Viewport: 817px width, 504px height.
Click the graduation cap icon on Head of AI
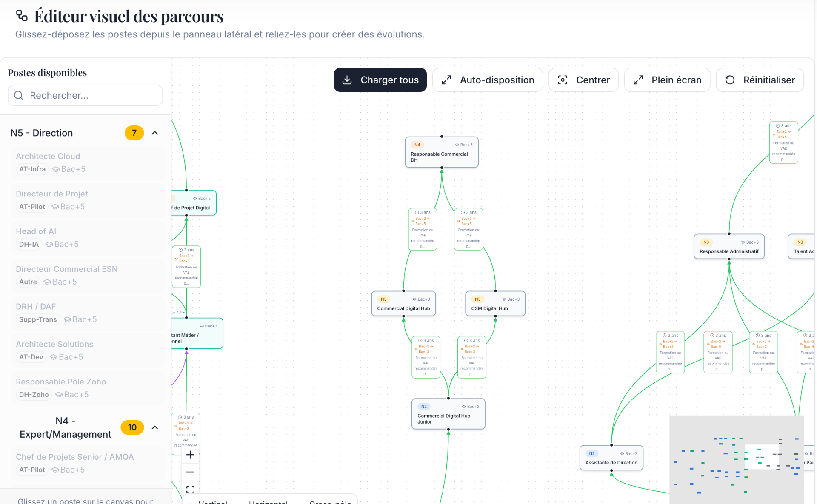(49, 245)
